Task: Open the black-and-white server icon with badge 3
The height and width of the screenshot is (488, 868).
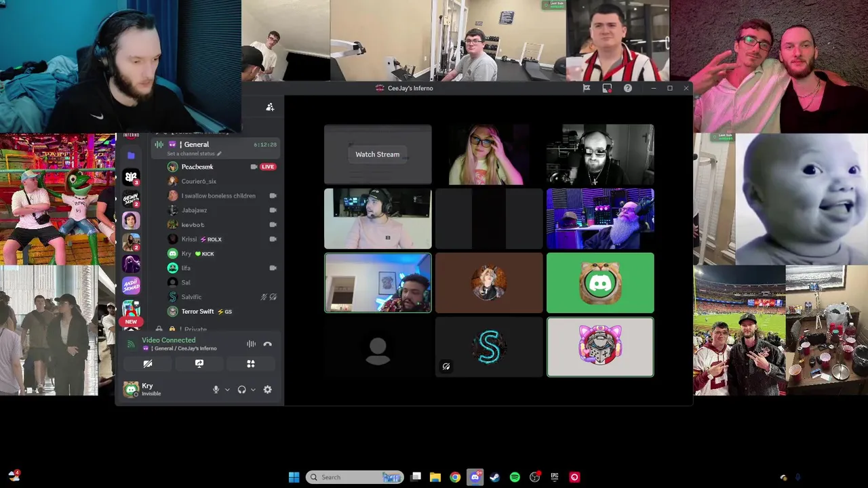Action: [131, 177]
